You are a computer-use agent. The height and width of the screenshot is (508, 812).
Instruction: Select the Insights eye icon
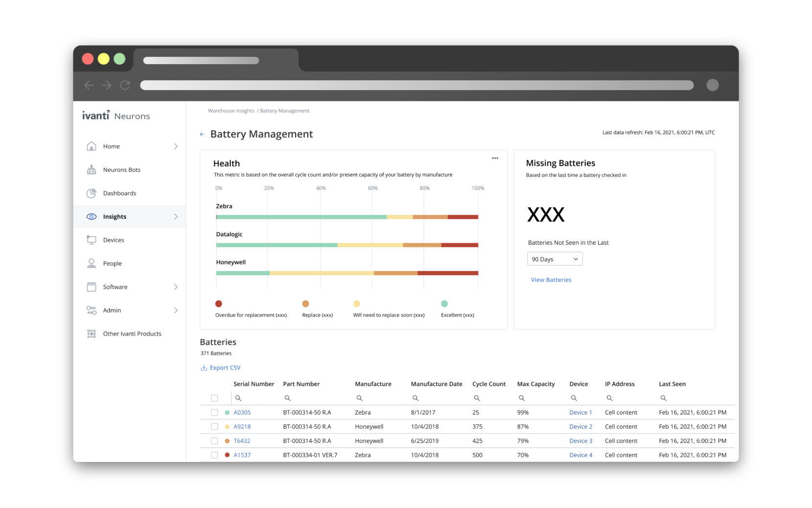click(91, 216)
